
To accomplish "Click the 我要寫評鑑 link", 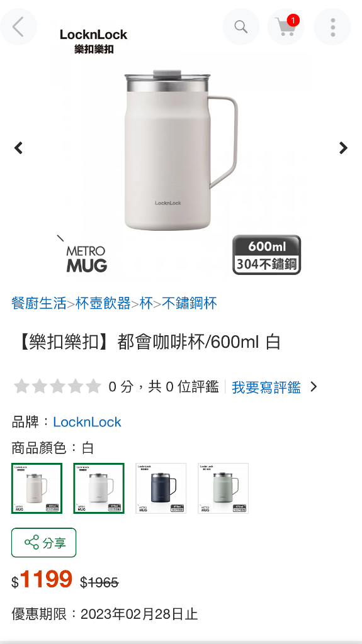I will [x=266, y=387].
